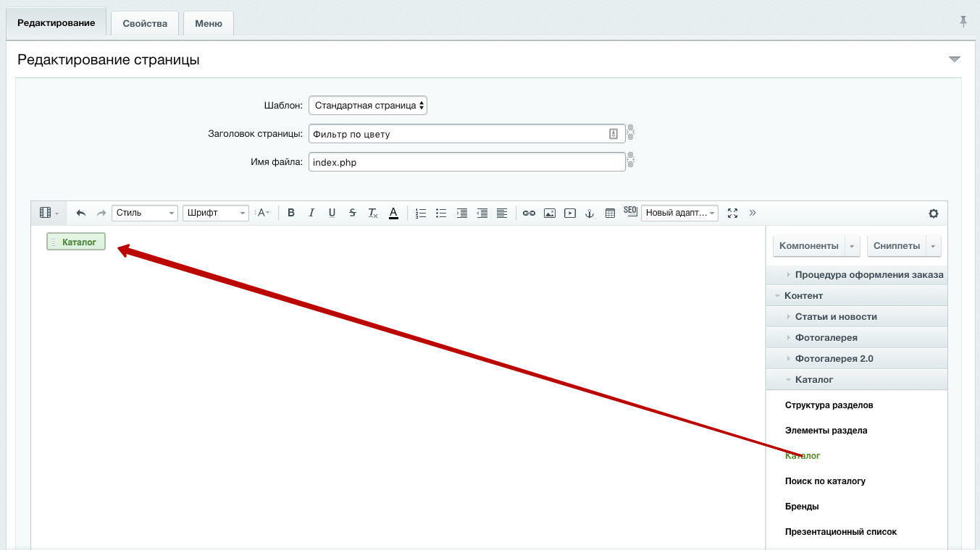Insert a video
The image size is (980, 550).
coord(570,213)
